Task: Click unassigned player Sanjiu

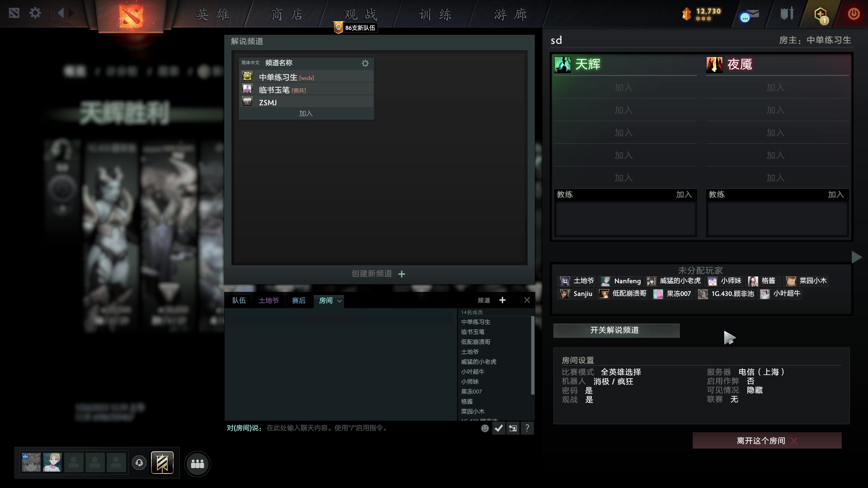Action: click(576, 294)
